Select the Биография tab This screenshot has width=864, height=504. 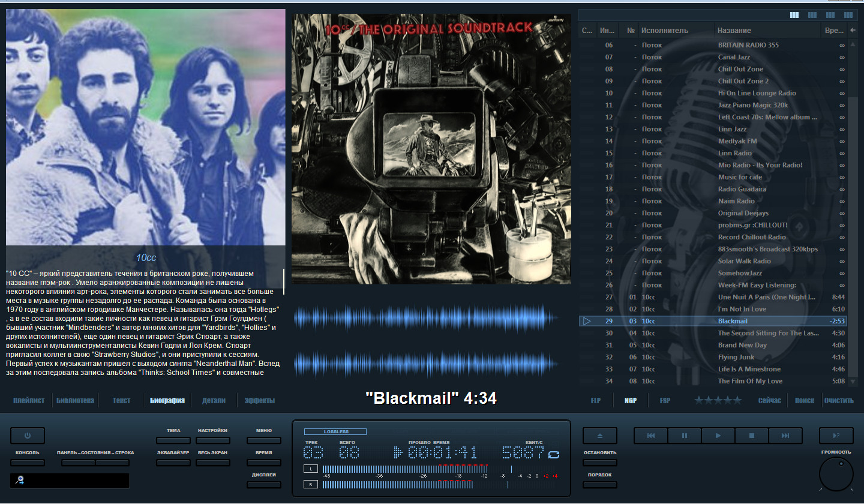pos(167,400)
